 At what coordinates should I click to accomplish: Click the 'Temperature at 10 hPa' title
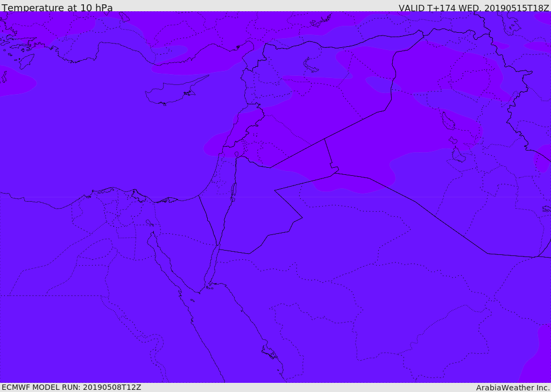pos(57,7)
